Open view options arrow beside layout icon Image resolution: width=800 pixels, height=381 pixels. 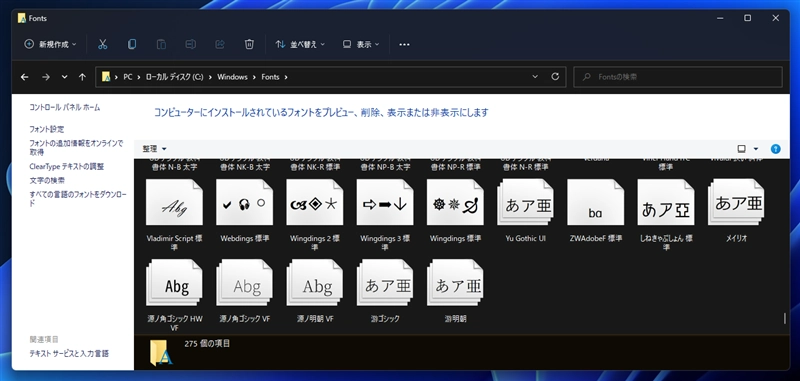pyautogui.click(x=756, y=149)
